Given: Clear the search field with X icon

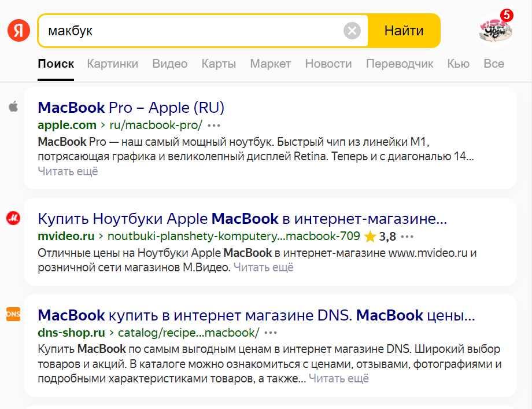Looking at the screenshot, I should (352, 31).
